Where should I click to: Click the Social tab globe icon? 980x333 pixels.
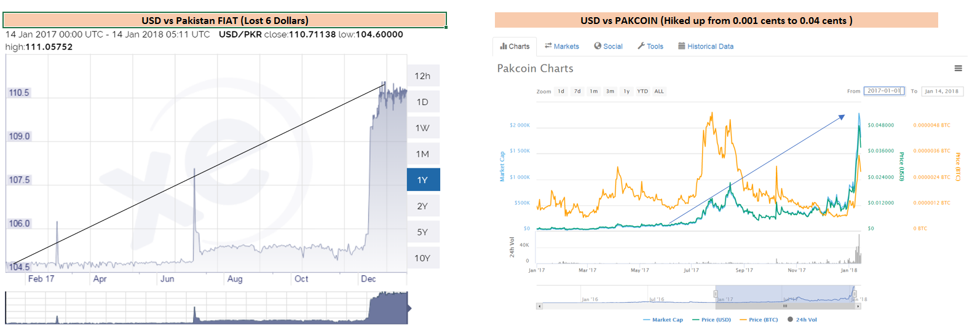(598, 46)
